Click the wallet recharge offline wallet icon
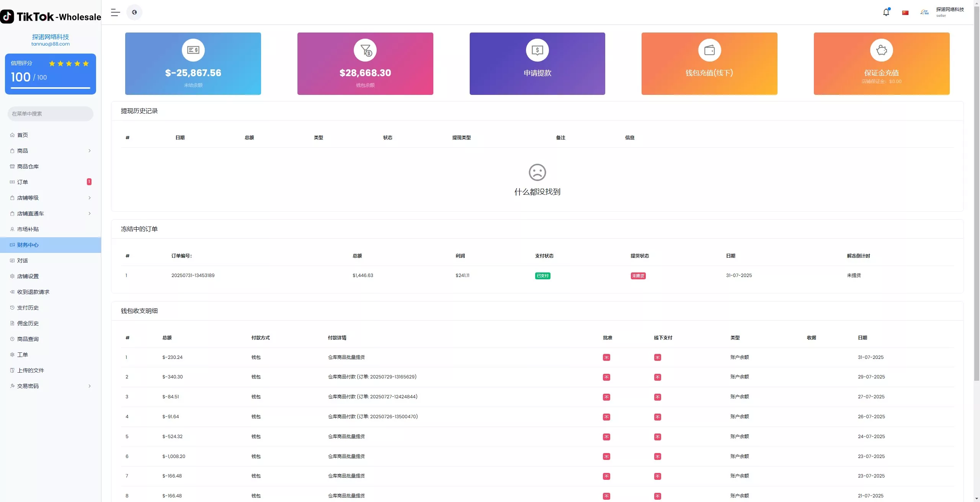The width and height of the screenshot is (980, 502). tap(709, 50)
